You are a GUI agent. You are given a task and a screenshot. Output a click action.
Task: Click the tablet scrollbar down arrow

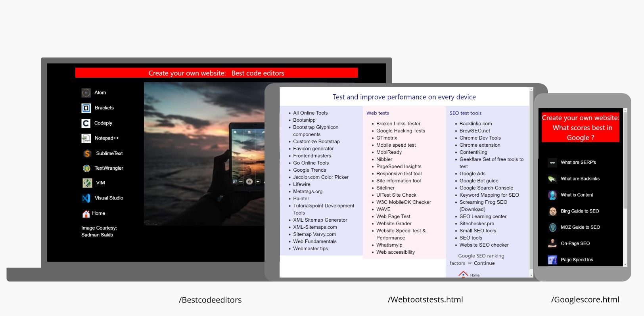531,275
